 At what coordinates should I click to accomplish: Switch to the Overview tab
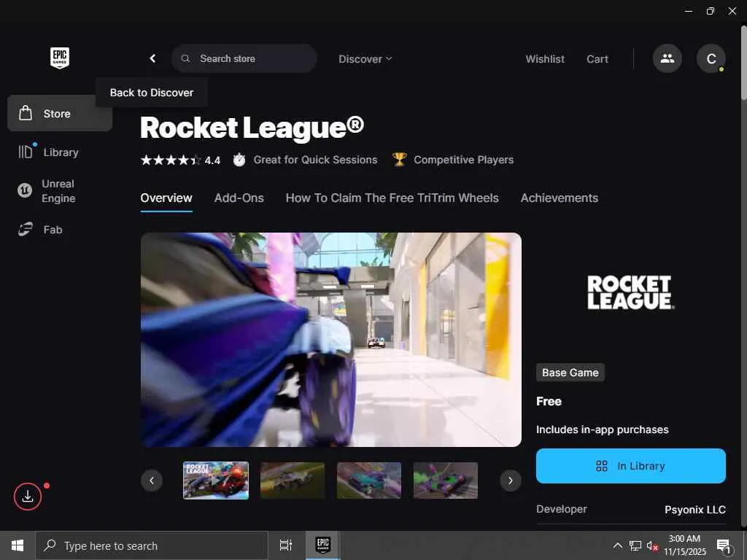(x=166, y=198)
